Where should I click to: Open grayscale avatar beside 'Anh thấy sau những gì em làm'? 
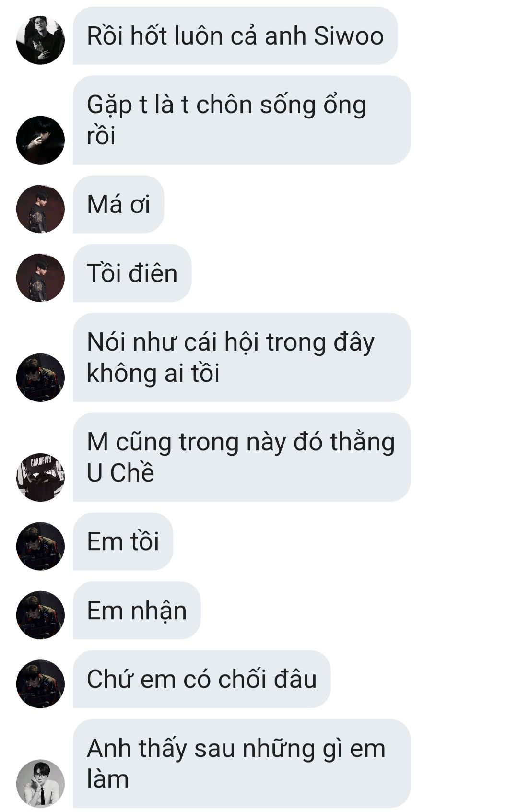[x=40, y=784]
